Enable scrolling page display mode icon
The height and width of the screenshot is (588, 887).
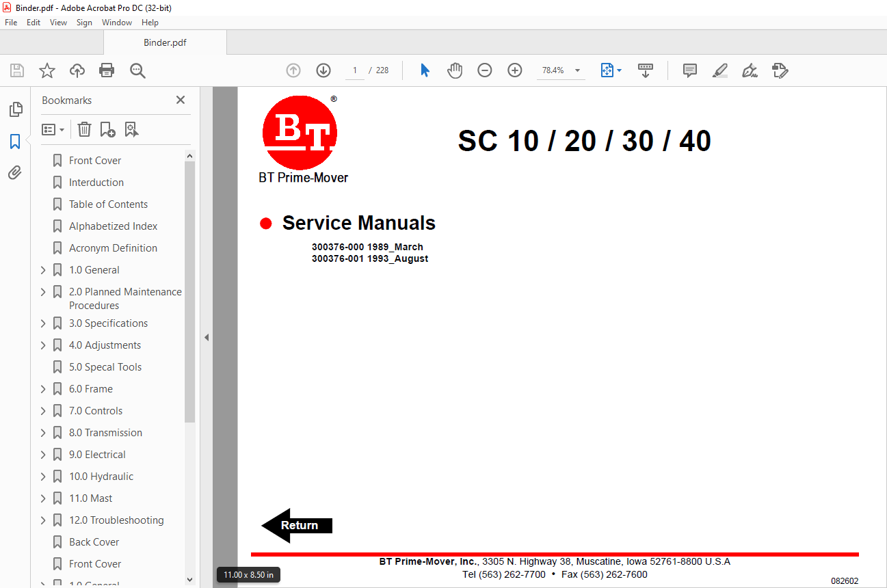[x=646, y=70]
